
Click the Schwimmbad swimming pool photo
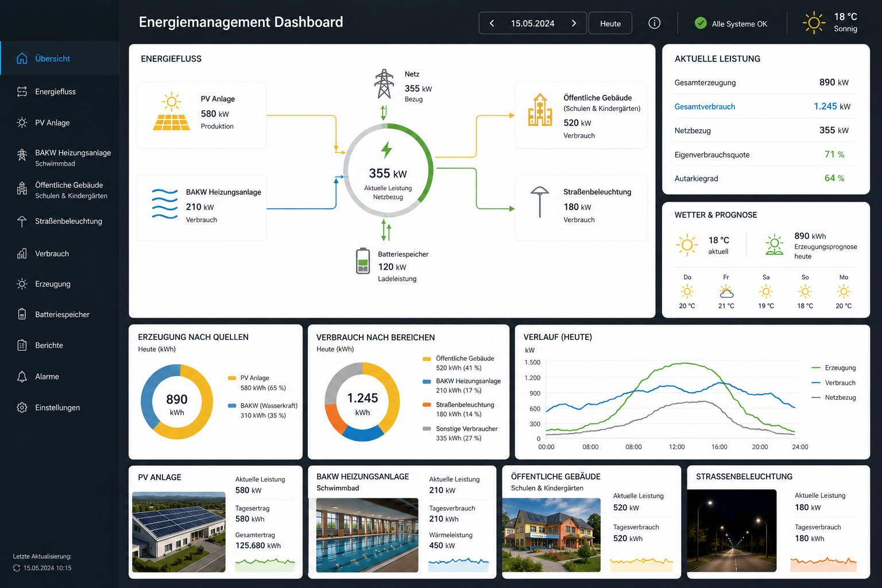pyautogui.click(x=367, y=535)
